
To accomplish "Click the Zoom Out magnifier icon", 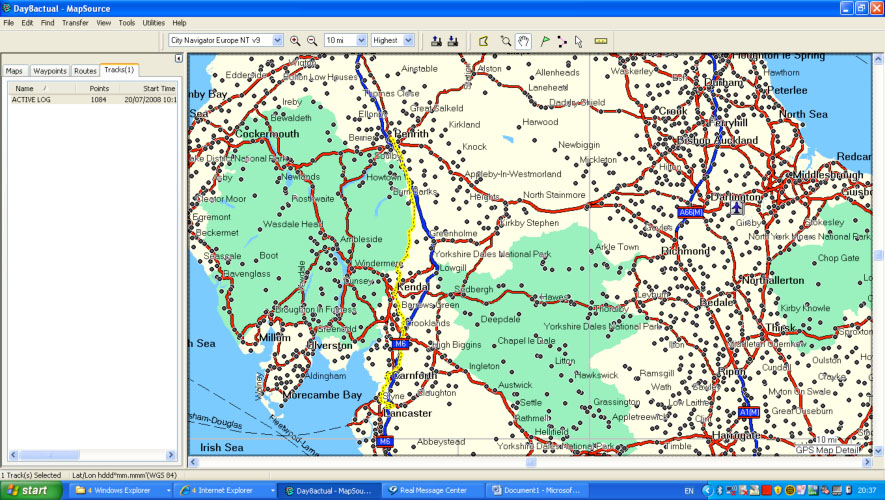I will point(312,41).
